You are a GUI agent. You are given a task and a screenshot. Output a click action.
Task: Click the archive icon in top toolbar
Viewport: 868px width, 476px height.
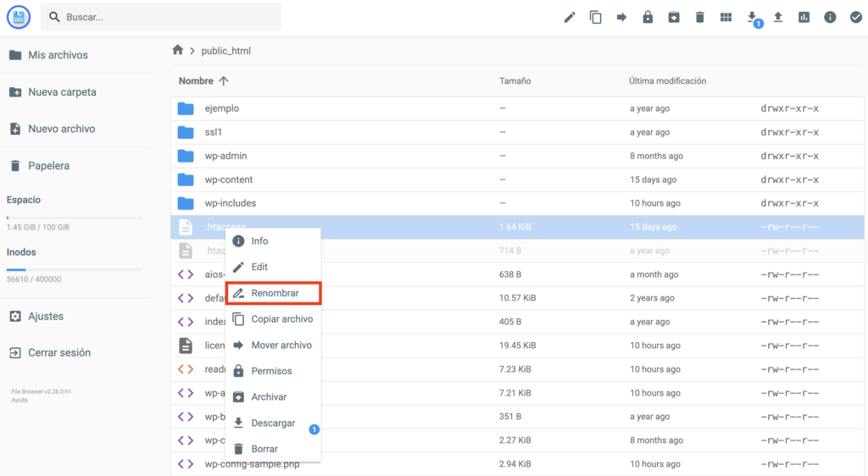pyautogui.click(x=674, y=17)
